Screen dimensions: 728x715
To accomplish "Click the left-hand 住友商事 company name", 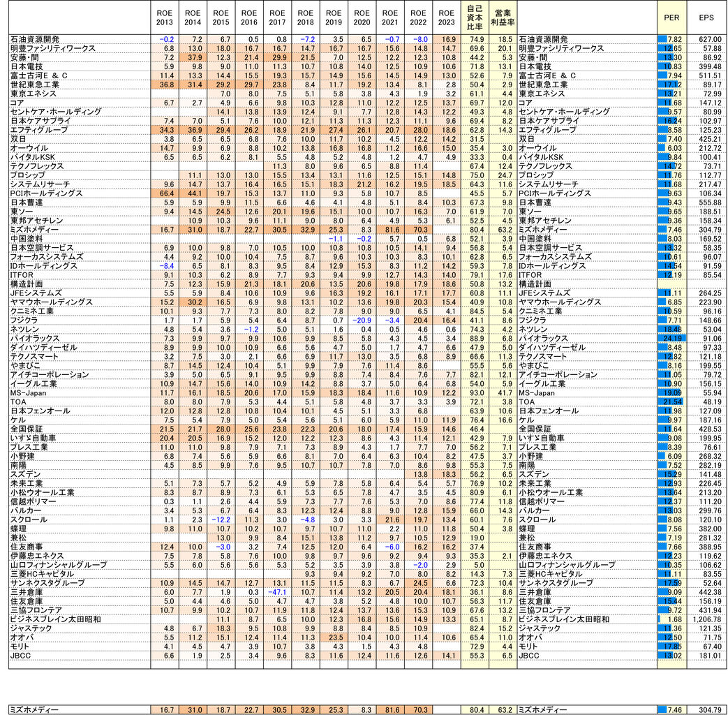I will tap(27, 547).
